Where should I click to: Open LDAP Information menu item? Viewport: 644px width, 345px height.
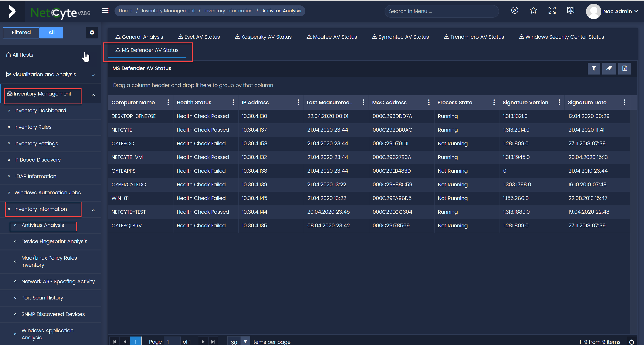(x=50, y=176)
